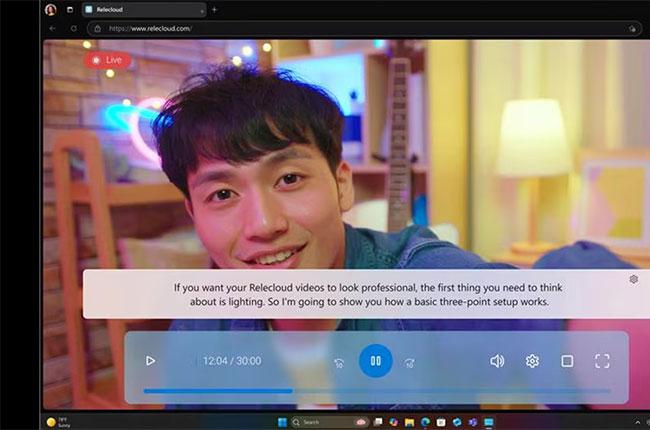Click the live caption text box
Viewport: 650px width, 430px height.
tap(366, 294)
